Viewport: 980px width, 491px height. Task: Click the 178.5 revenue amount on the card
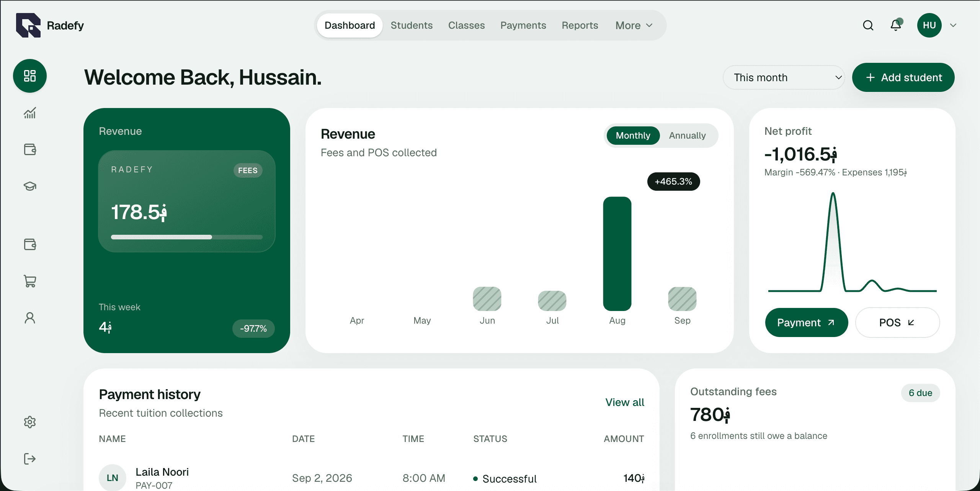[139, 213]
